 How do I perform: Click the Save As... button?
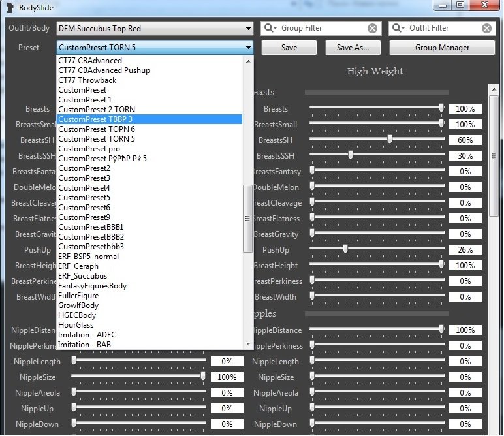[x=353, y=48]
